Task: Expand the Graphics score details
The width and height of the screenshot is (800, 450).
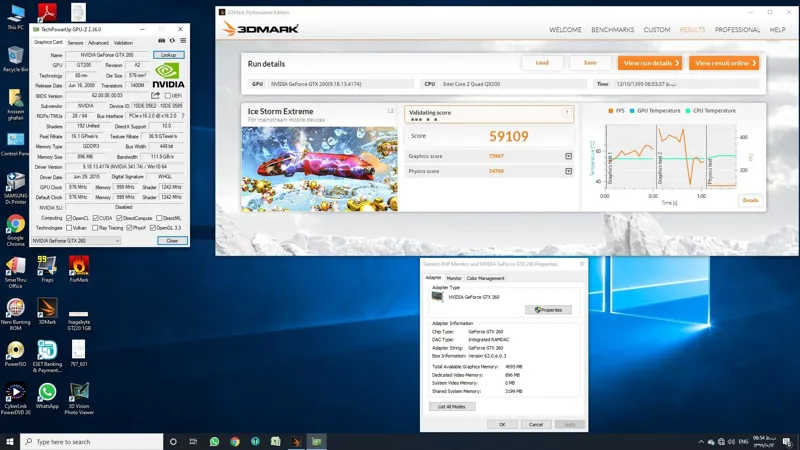Action: point(568,156)
